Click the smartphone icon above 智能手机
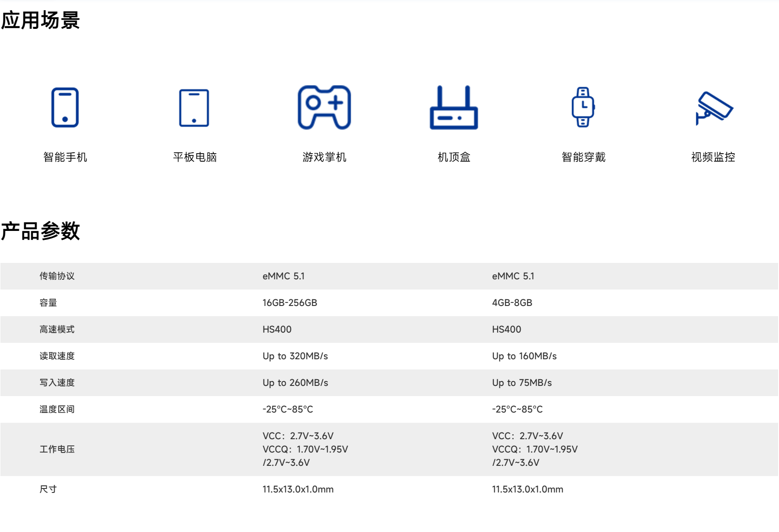This screenshot has width=779, height=532. tap(65, 107)
